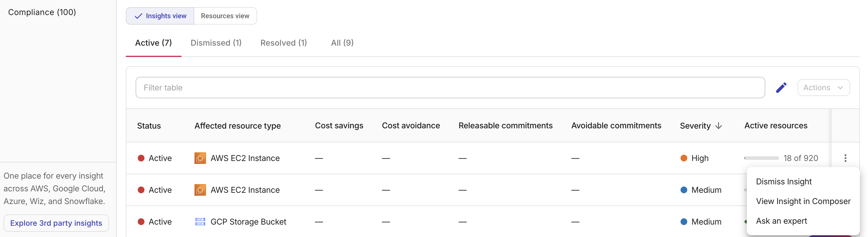Click Active status in the High severity row
Viewport: 868px width, 237px height.
160,158
